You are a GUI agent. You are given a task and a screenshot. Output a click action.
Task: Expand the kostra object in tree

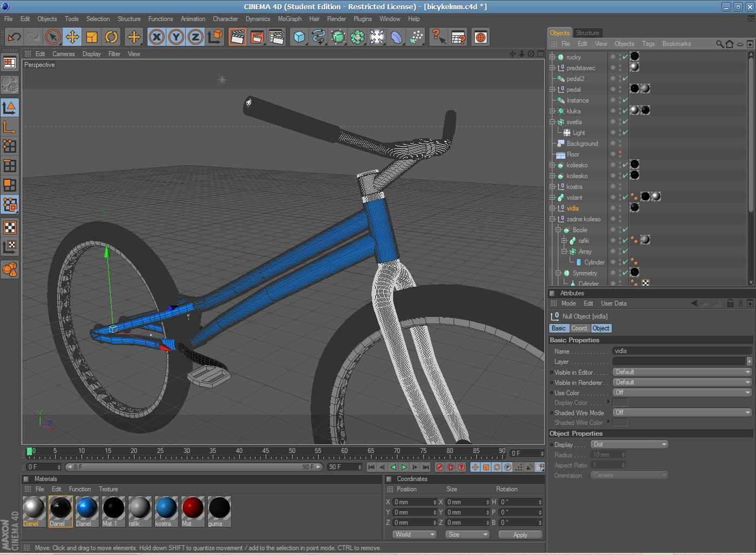tap(552, 187)
